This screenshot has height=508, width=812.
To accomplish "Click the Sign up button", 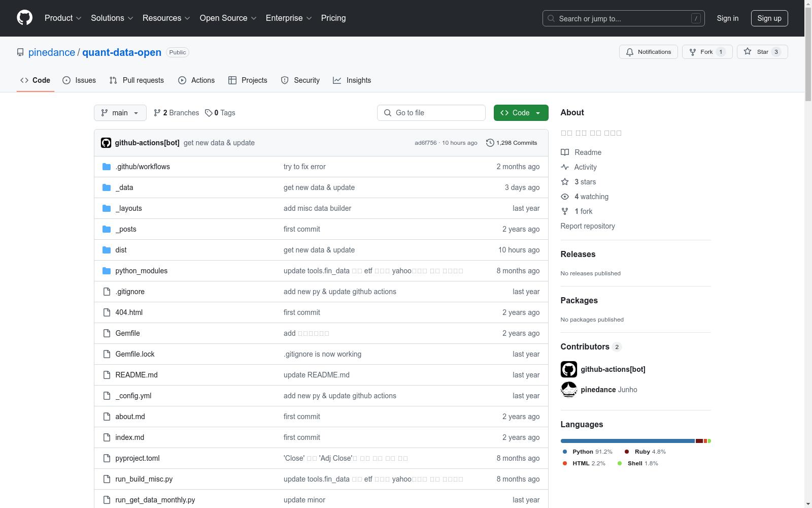I will click(769, 18).
